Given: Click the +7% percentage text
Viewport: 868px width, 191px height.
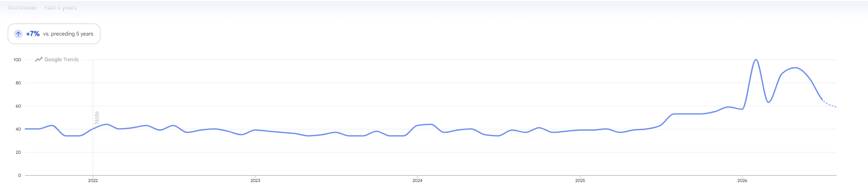Looking at the screenshot, I should pyautogui.click(x=33, y=34).
